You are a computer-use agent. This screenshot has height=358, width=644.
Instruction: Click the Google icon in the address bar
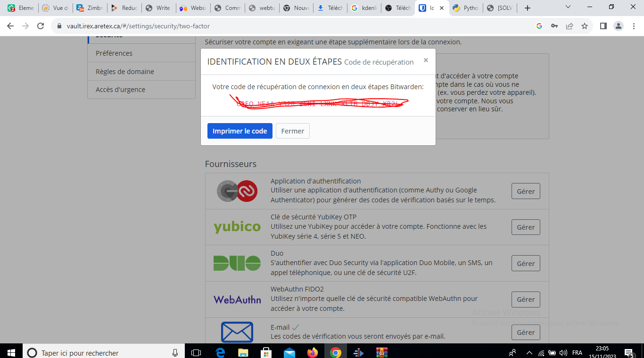[539, 26]
